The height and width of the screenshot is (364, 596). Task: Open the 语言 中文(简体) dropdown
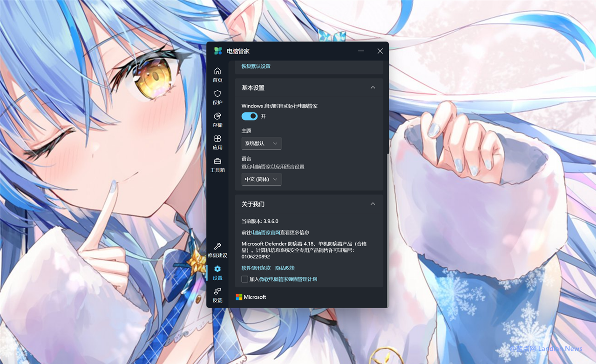click(262, 179)
